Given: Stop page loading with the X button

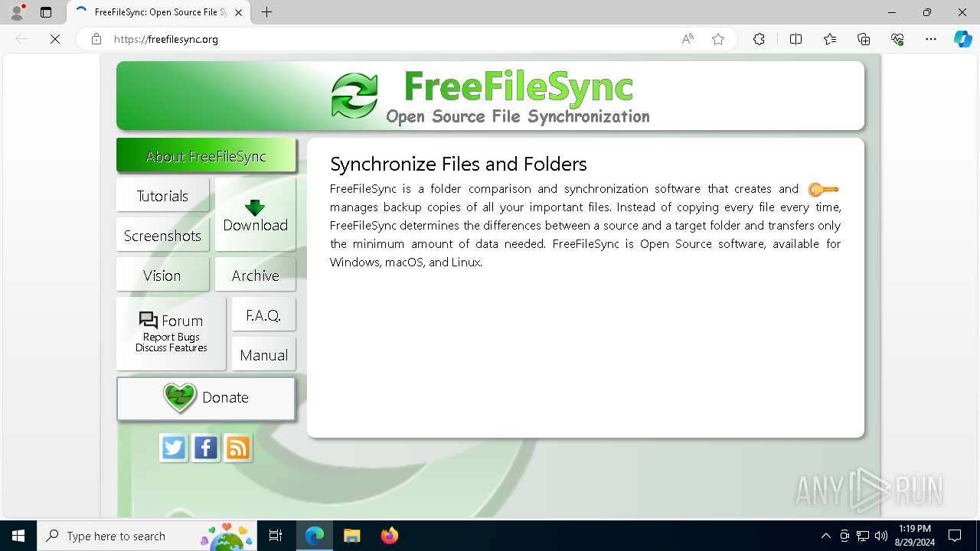Looking at the screenshot, I should click(x=55, y=39).
